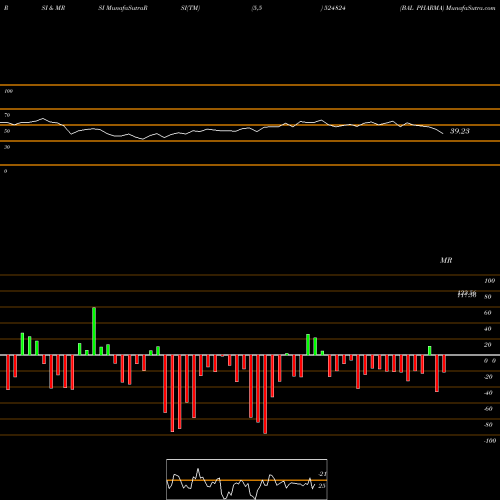The width and height of the screenshot is (500, 500).
Task: Click the RSI 30 axis label
Action: pos(7,147)
